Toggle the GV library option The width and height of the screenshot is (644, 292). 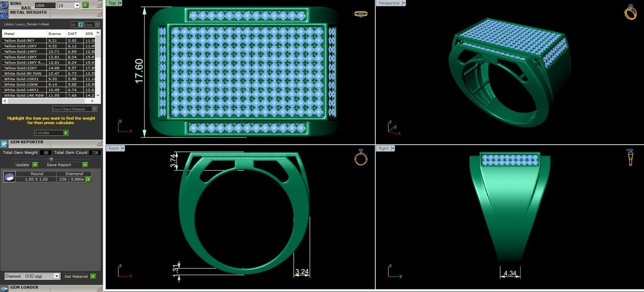pos(77,25)
